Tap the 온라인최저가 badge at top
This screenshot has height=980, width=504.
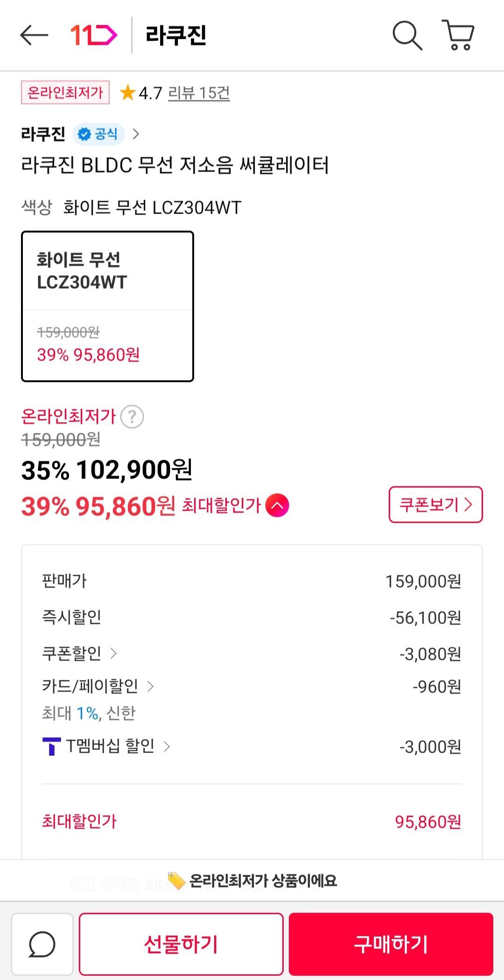pos(65,92)
